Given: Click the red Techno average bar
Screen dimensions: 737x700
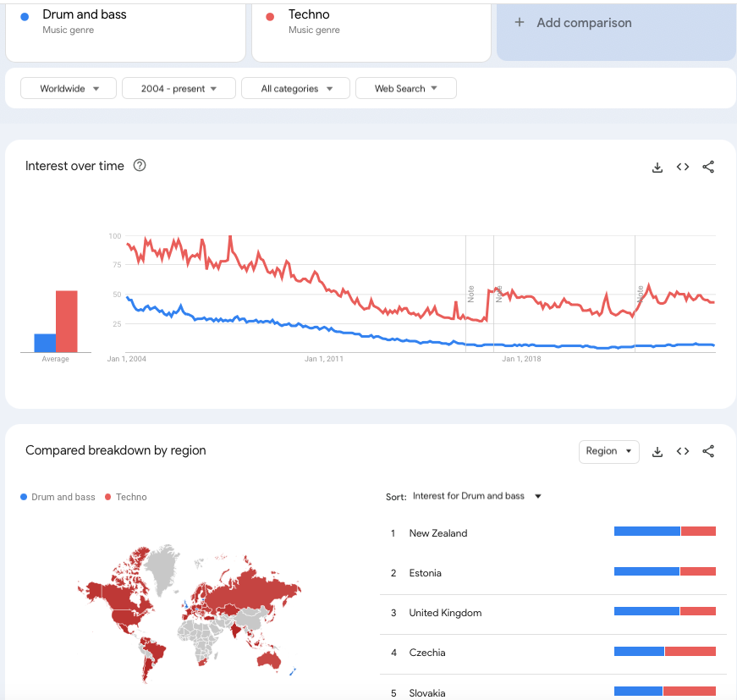Looking at the screenshot, I should 67,322.
